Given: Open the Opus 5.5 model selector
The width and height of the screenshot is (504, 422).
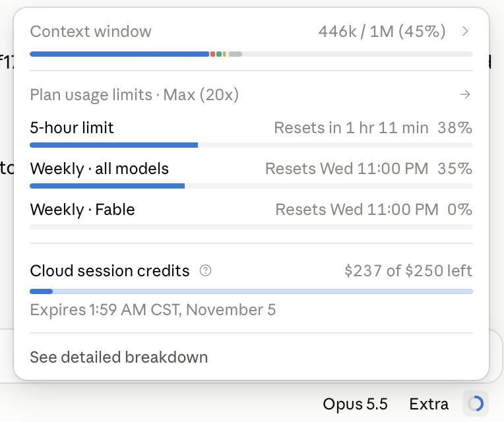Looking at the screenshot, I should tap(355, 404).
